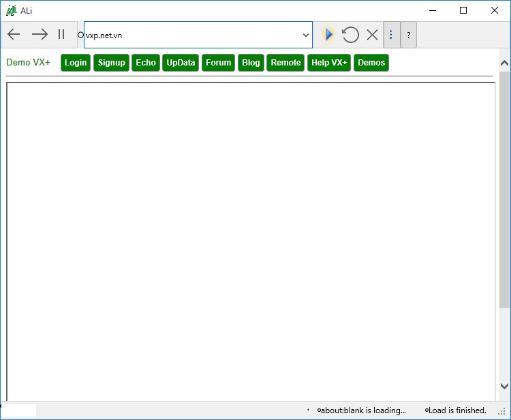This screenshot has width=511, height=420.
Task: Click the Demos button
Action: pos(371,63)
